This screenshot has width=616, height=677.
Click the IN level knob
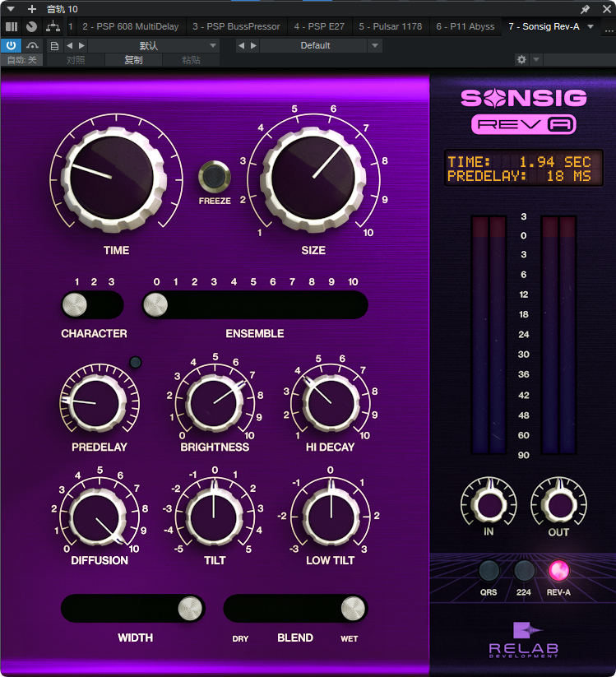[489, 503]
